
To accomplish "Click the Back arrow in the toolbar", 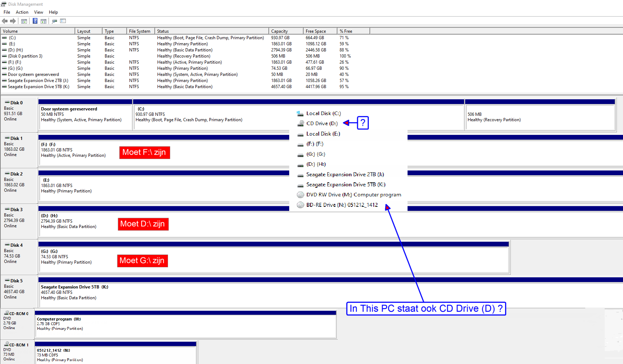I will point(5,21).
